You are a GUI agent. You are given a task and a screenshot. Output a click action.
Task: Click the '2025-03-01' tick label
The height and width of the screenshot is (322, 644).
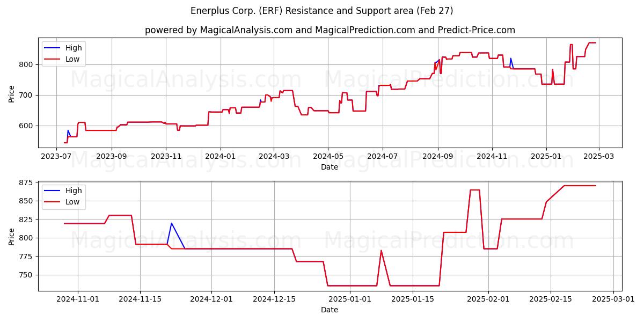[613, 299]
